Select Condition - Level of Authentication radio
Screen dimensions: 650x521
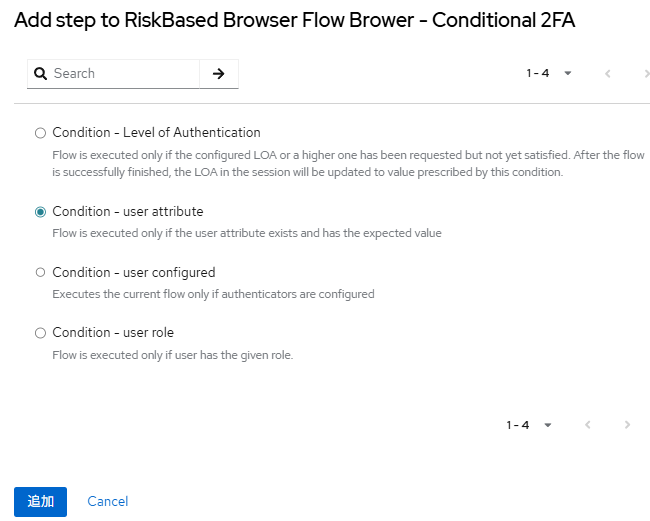point(40,133)
